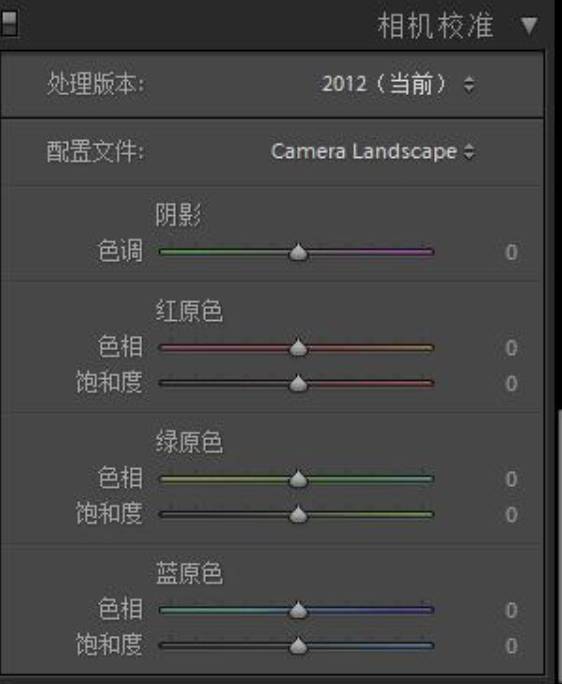Screen dimensions: 562x684
Task: Click the shadows tint value field
Action: click(x=511, y=252)
